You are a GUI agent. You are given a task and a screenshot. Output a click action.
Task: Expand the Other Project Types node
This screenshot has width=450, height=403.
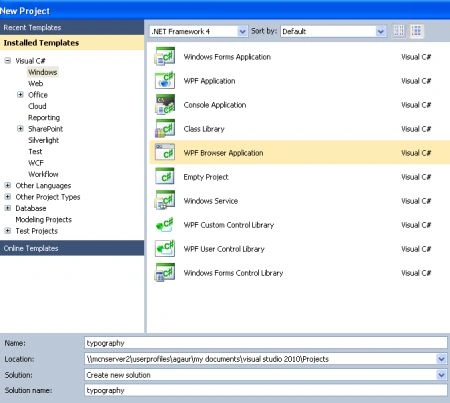tap(8, 196)
